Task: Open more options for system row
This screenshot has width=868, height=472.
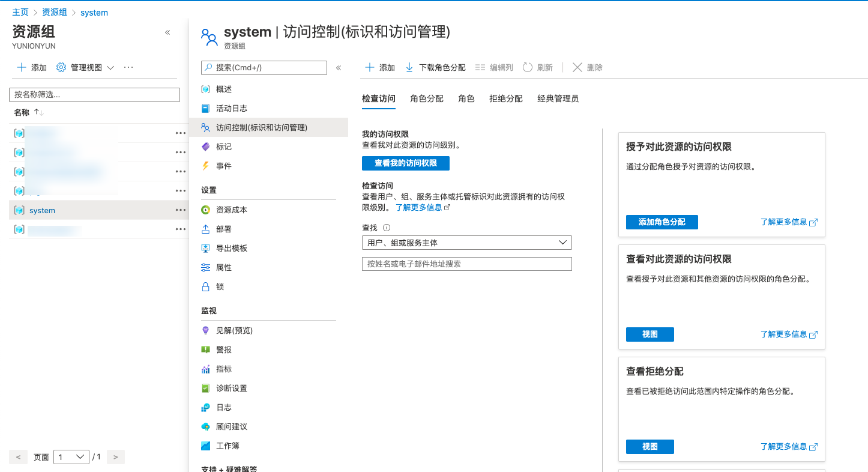Action: pos(180,210)
